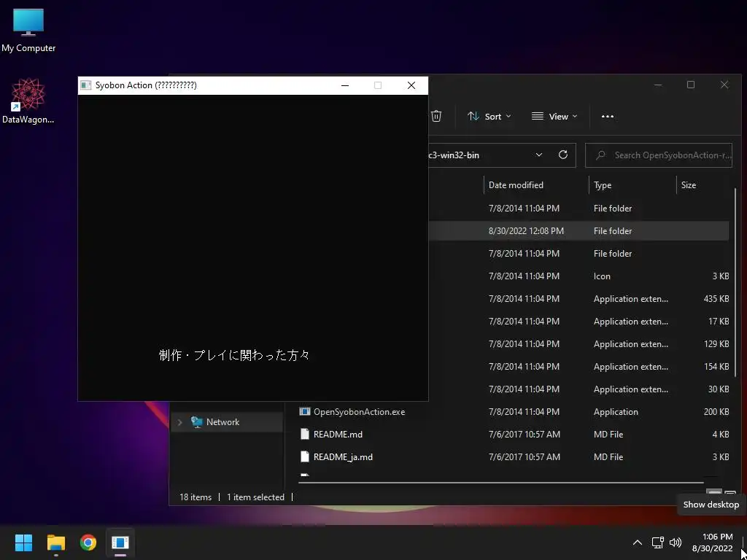Open the Sort menu in File Explorer

pos(489,116)
